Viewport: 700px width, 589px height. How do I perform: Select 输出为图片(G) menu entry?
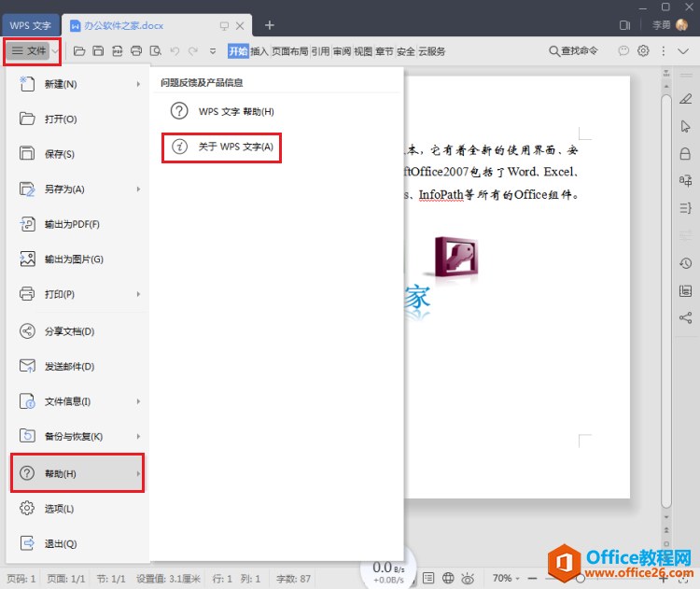click(x=77, y=259)
